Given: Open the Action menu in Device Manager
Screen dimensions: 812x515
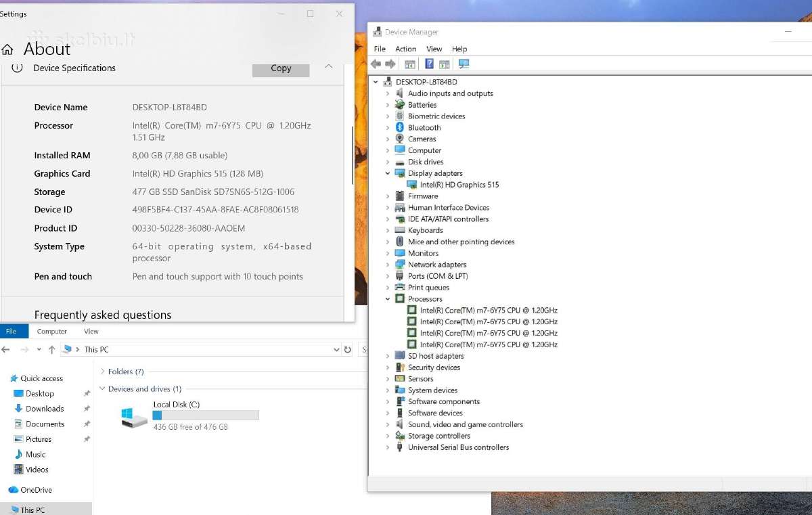Looking at the screenshot, I should tap(406, 49).
